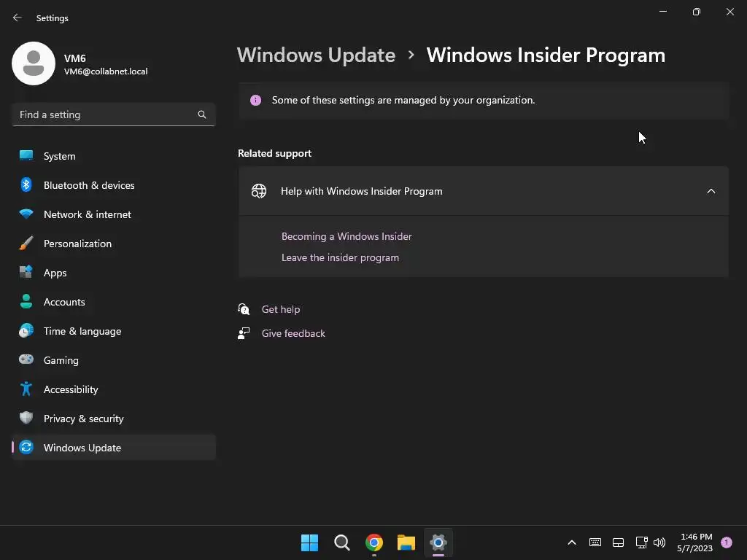Screen dimensions: 747x560
Task: Click the Time & language clock icon
Action: [x=26, y=330]
